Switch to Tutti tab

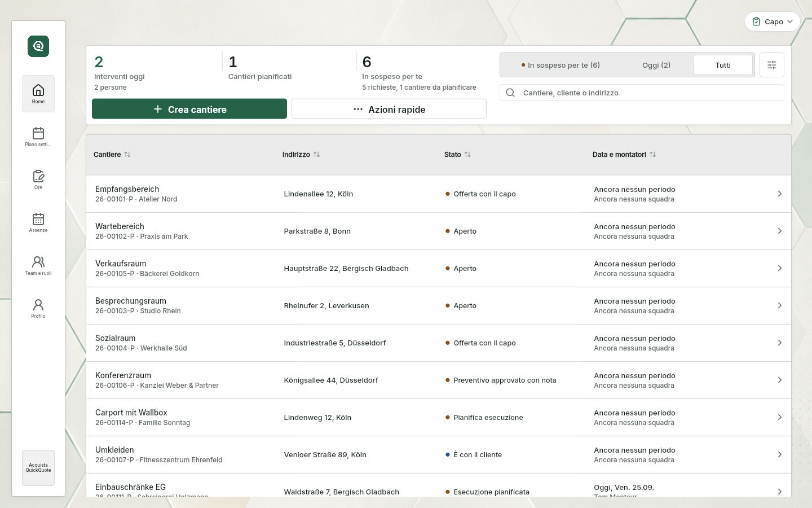[x=723, y=65]
